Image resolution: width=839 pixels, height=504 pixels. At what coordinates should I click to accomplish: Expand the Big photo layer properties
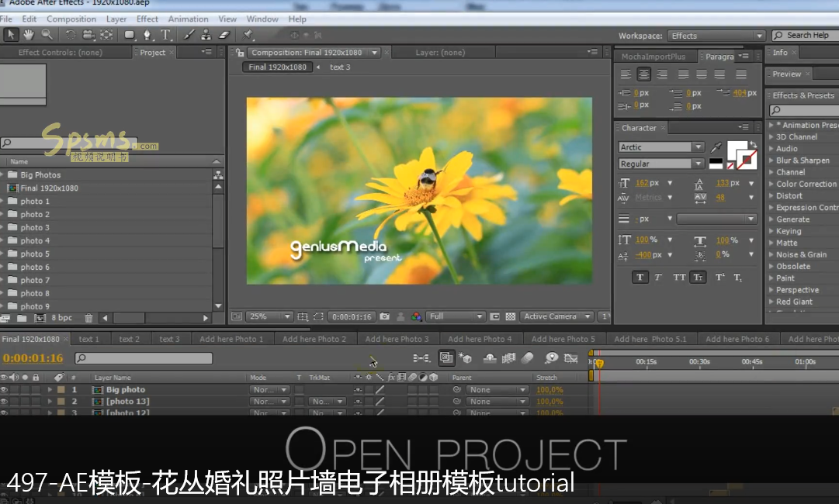(x=49, y=389)
